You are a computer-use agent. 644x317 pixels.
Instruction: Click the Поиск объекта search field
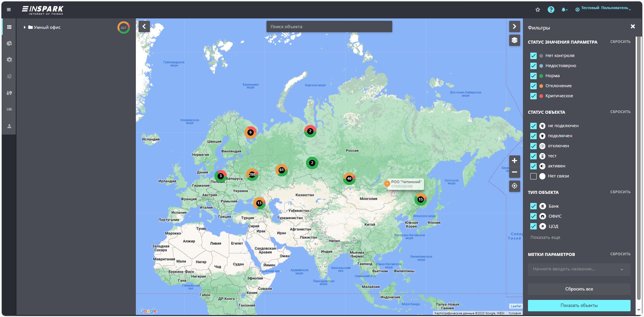[x=329, y=27]
